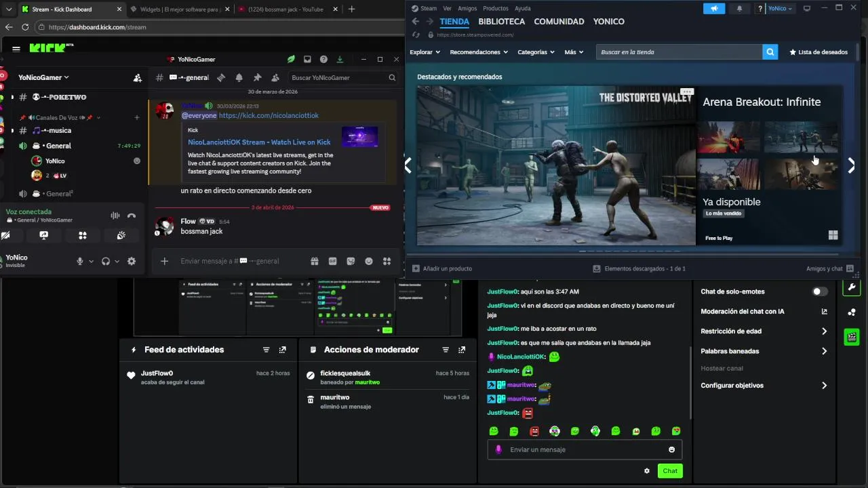The height and width of the screenshot is (488, 868).
Task: Open Steam Amigos menu
Action: pyautogui.click(x=467, y=8)
